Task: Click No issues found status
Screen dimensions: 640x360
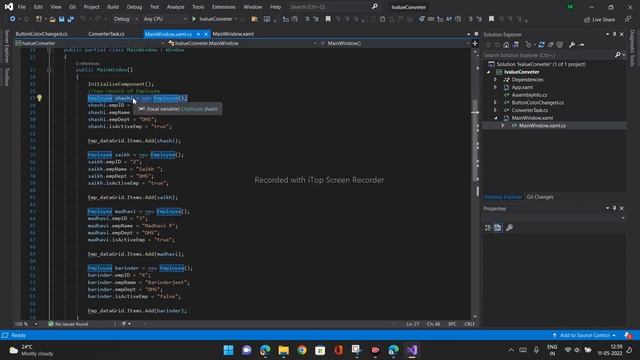Action: coord(68,324)
